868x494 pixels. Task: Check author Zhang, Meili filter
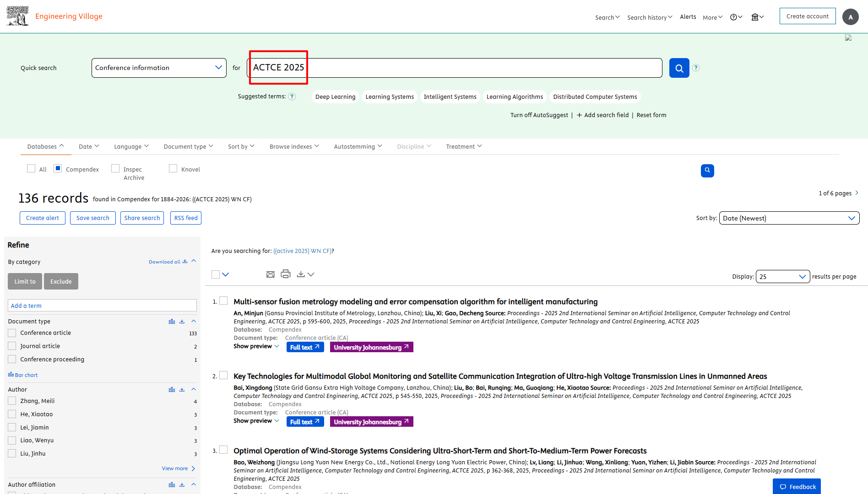click(12, 401)
